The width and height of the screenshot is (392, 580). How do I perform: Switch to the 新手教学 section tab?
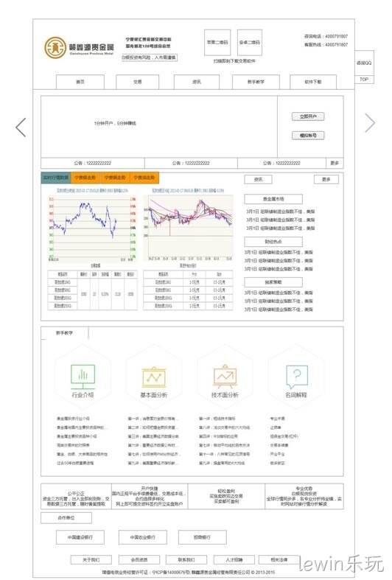click(x=65, y=333)
